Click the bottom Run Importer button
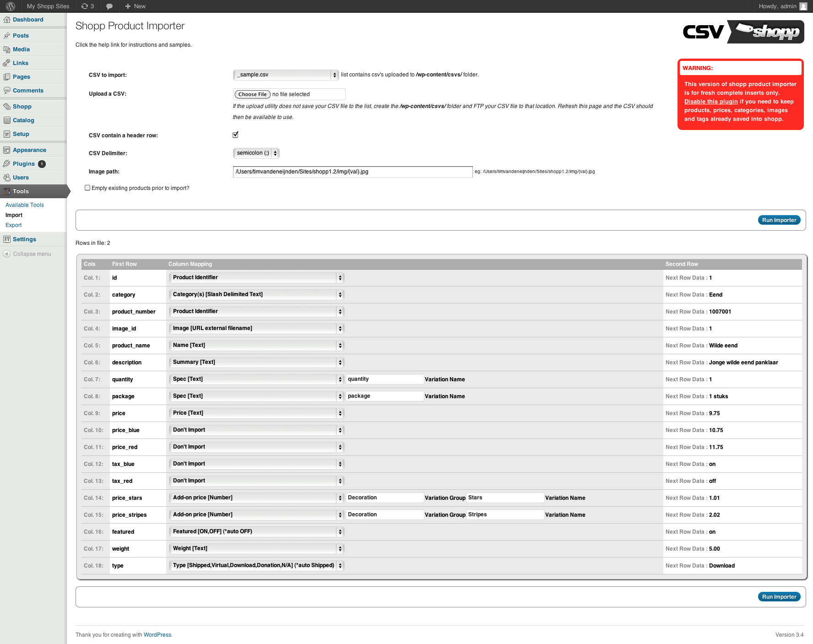Viewport: 813px width, 644px height. [x=779, y=597]
